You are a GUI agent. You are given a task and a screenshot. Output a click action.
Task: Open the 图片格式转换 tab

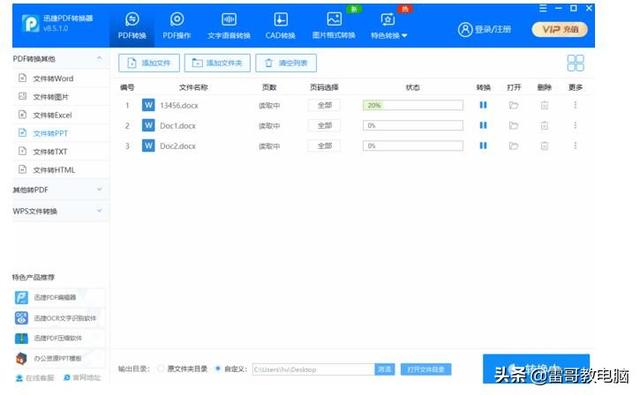click(334, 26)
